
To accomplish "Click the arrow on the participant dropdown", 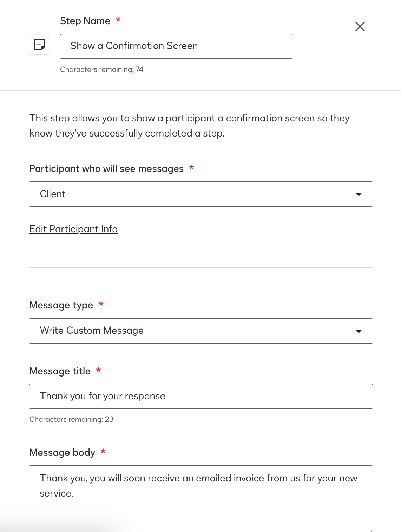I will [359, 194].
